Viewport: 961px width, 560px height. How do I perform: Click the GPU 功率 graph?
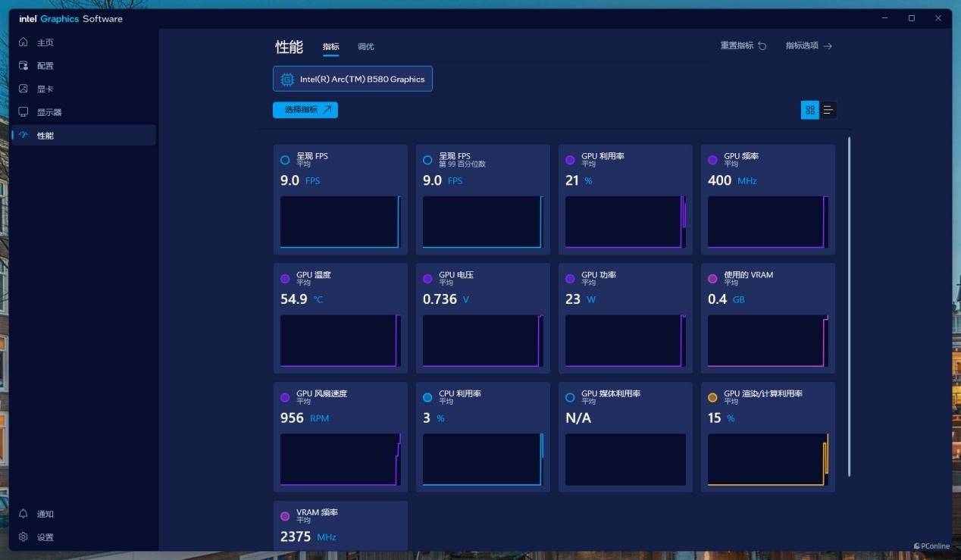pos(625,341)
